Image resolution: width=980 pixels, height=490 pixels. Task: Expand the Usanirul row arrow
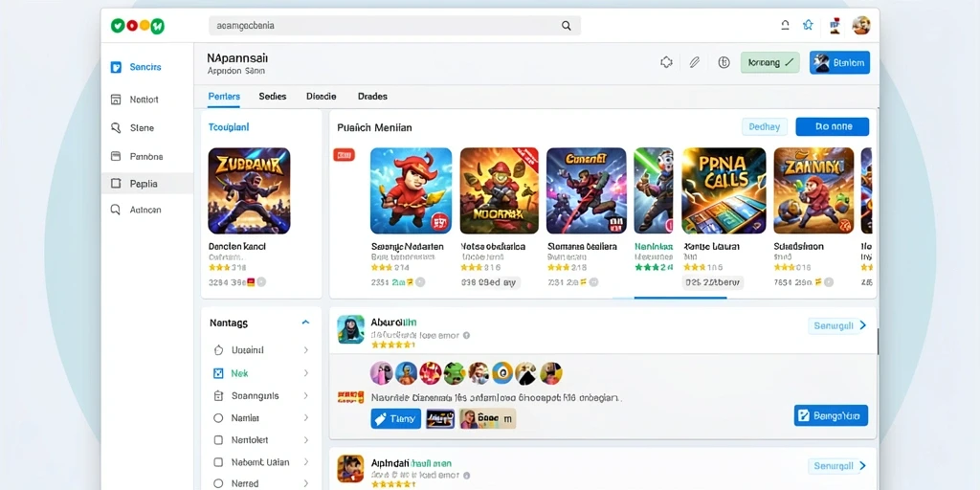coord(306,350)
